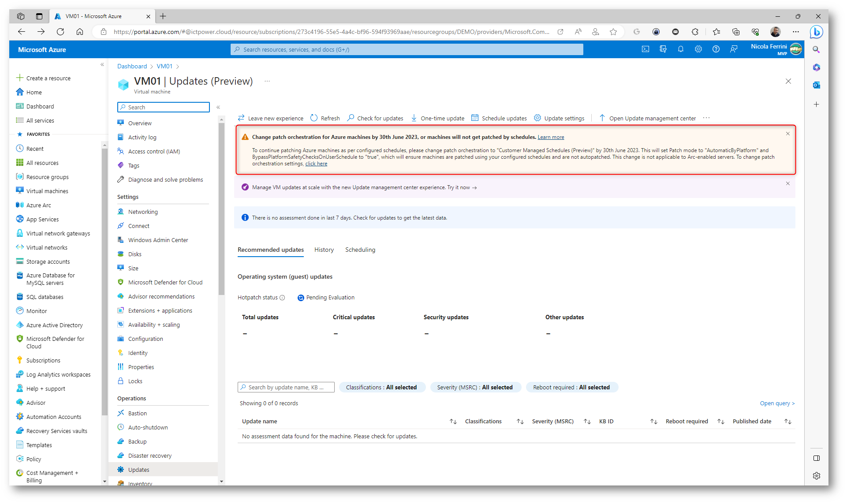The height and width of the screenshot is (504, 847).
Task: Sort by Published date column
Action: (x=788, y=422)
